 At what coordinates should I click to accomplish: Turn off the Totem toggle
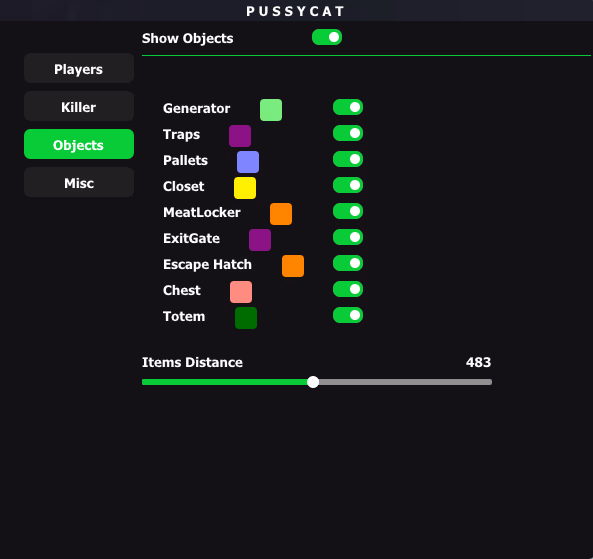pyautogui.click(x=348, y=315)
